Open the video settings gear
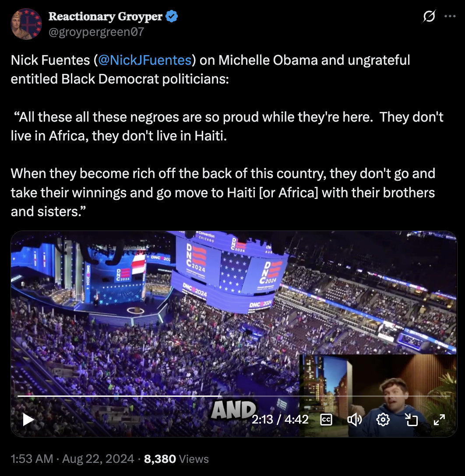Viewport: 465px width, 476px height. [383, 420]
